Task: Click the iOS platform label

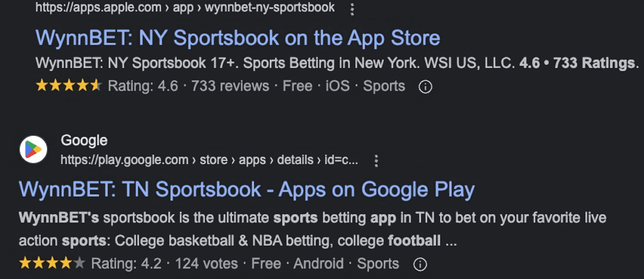Action: (x=337, y=86)
